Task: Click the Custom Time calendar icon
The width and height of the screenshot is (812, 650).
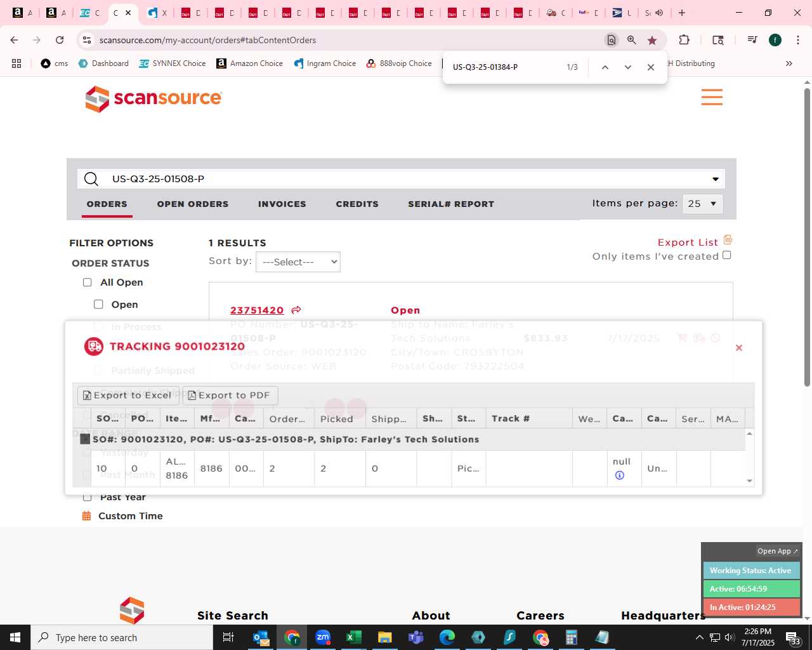Action: click(86, 516)
